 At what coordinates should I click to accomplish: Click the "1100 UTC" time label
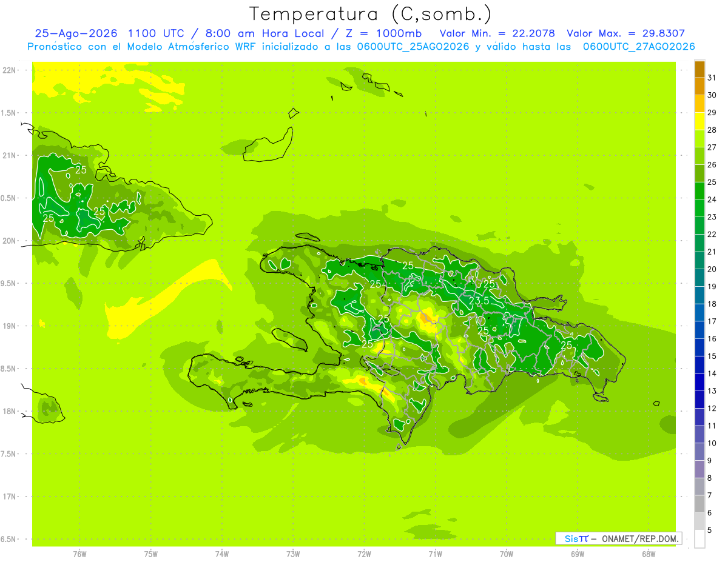(155, 33)
